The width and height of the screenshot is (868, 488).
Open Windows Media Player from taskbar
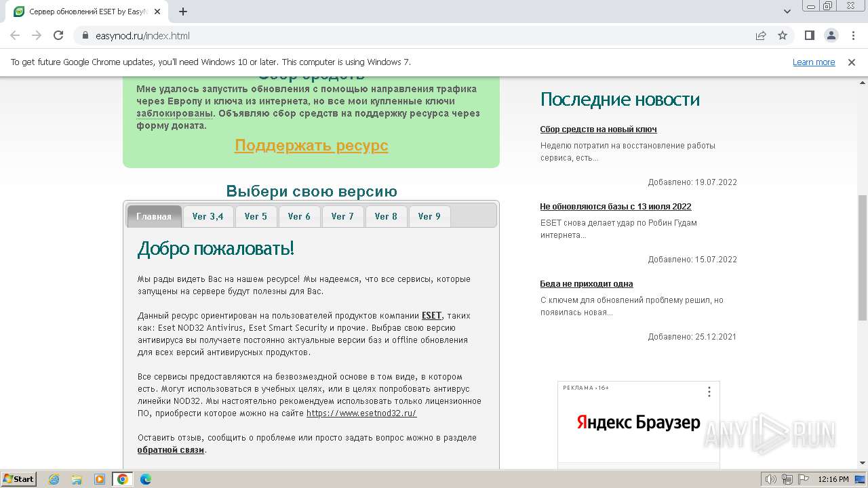(x=100, y=479)
